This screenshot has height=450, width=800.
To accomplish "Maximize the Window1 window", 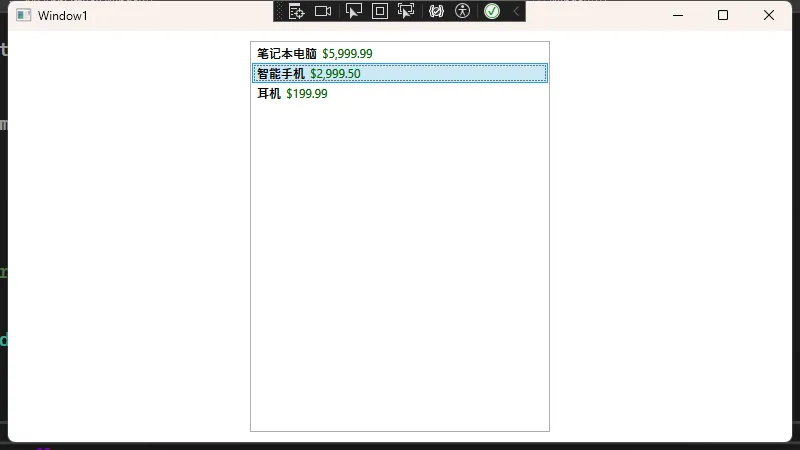I will coord(723,15).
